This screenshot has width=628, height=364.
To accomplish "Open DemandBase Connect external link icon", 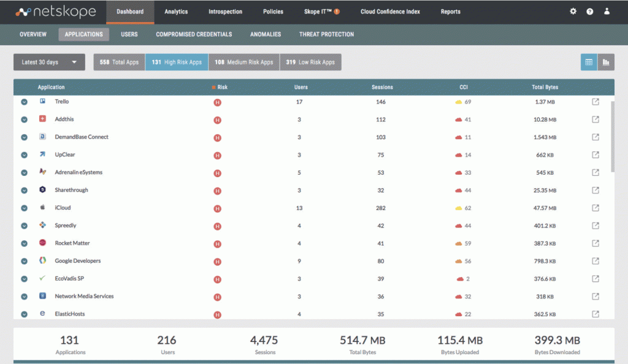I will [x=595, y=137].
